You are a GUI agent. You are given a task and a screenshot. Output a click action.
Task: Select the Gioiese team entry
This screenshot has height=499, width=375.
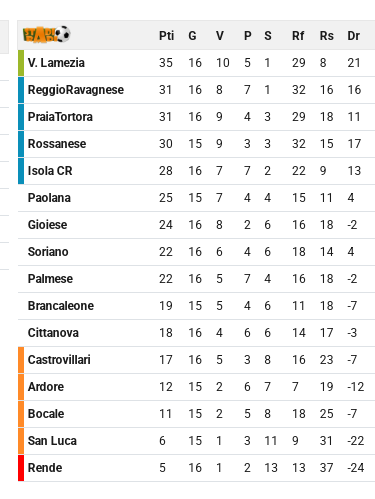point(47,225)
